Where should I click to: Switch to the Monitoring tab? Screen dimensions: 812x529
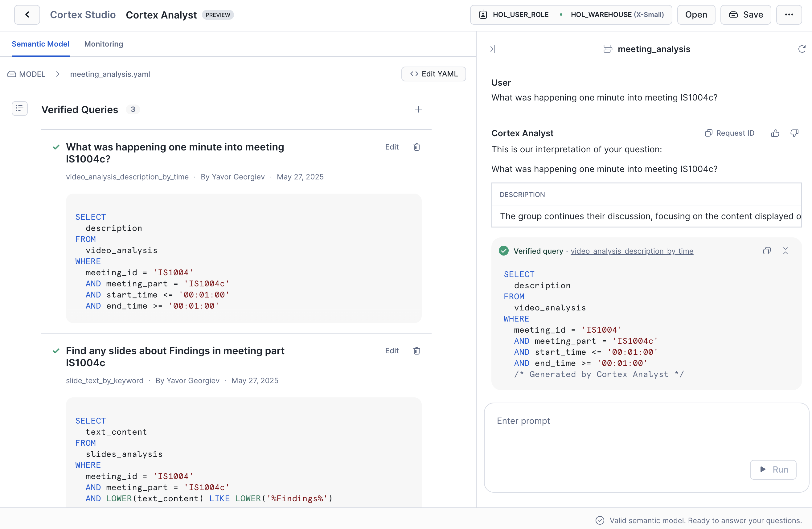104,44
